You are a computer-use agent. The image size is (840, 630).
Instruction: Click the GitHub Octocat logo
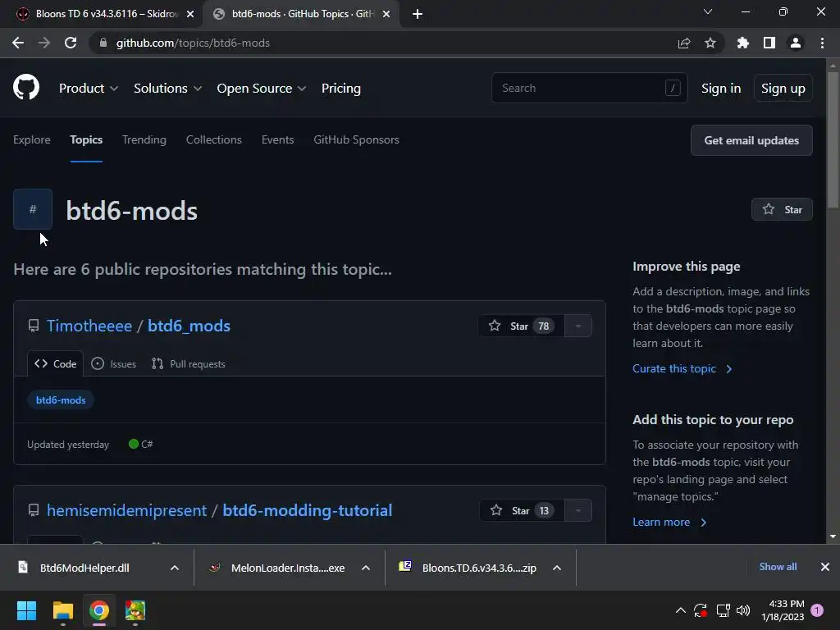point(26,87)
